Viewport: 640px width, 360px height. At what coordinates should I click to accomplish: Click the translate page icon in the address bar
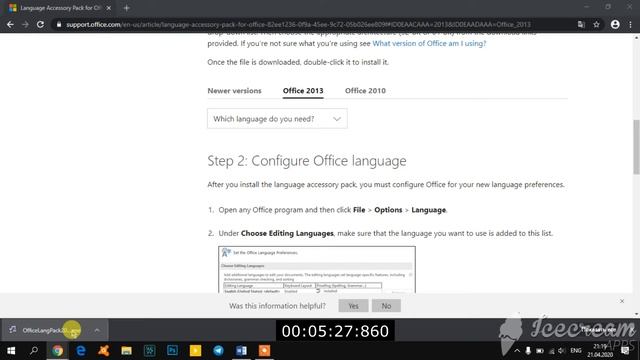coord(581,24)
